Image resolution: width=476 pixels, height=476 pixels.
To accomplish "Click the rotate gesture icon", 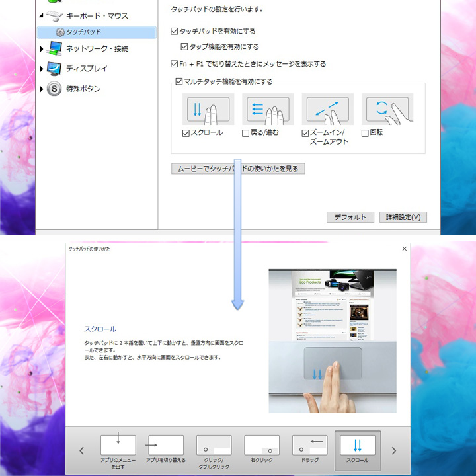I will pyautogui.click(x=387, y=109).
